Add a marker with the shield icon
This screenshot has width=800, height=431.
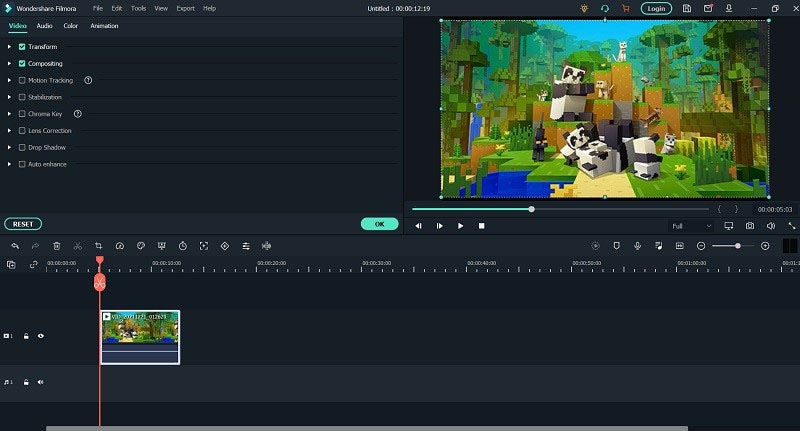click(x=616, y=246)
